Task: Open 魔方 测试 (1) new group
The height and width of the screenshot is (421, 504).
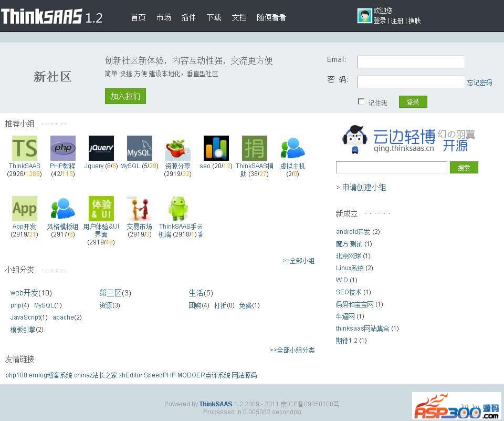Action: tap(354, 244)
